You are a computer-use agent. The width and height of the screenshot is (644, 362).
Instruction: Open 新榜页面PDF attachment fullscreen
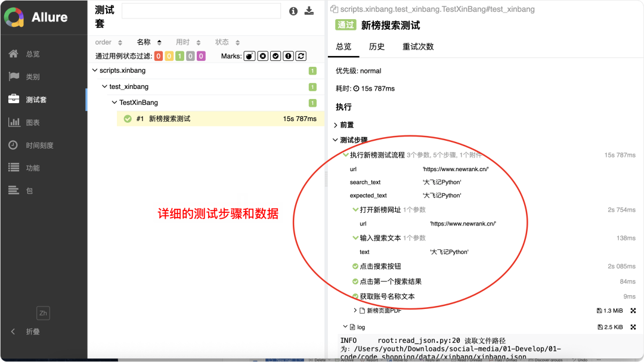click(x=633, y=311)
